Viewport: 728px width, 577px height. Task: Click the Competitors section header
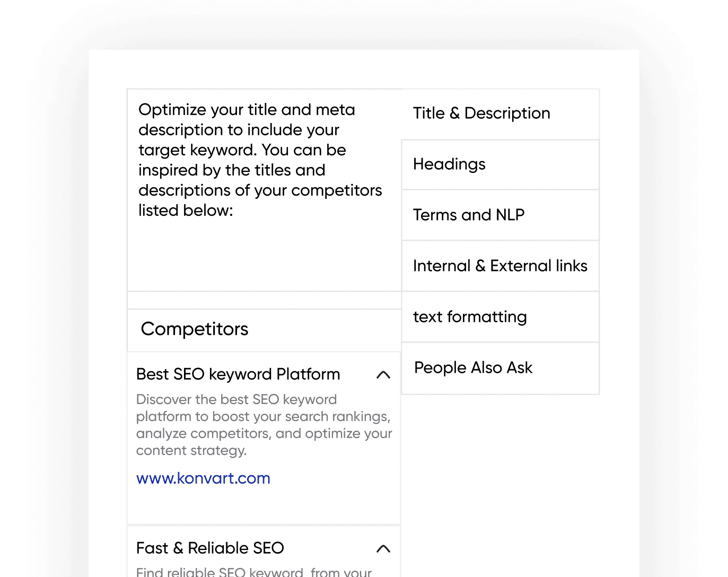click(x=194, y=329)
